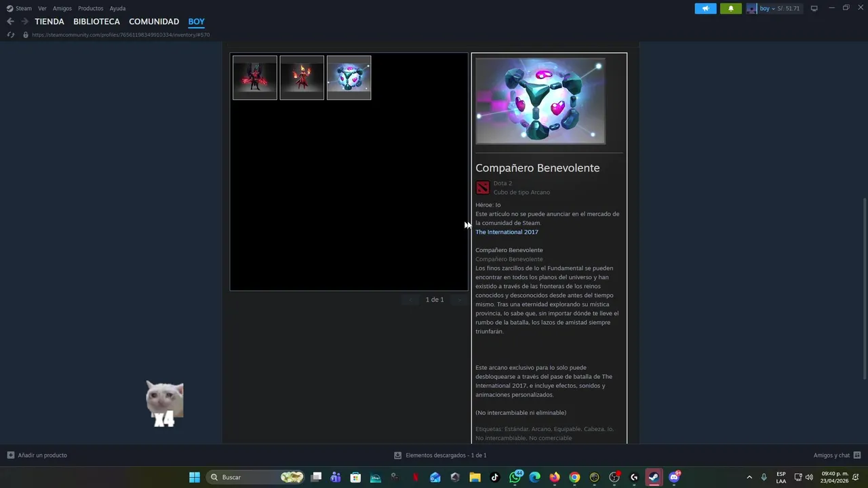This screenshot has width=868, height=488.
Task: Go to the BIBLIOTECA tab
Action: click(x=96, y=22)
